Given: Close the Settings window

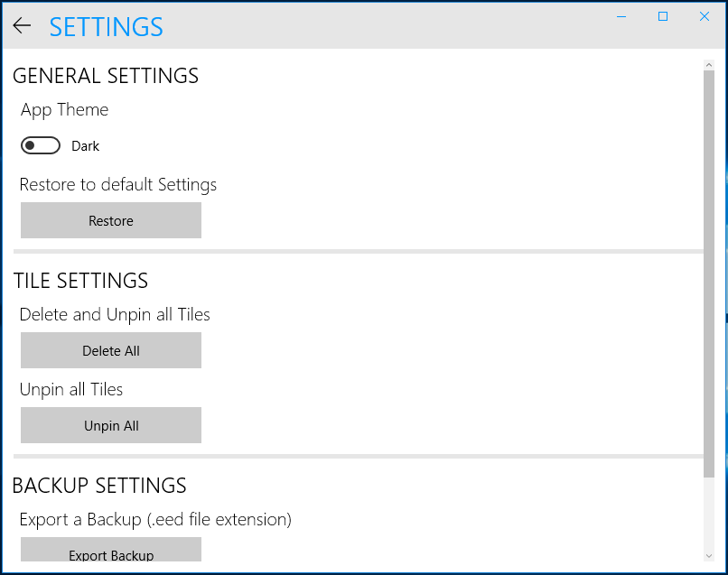Looking at the screenshot, I should coord(705,17).
